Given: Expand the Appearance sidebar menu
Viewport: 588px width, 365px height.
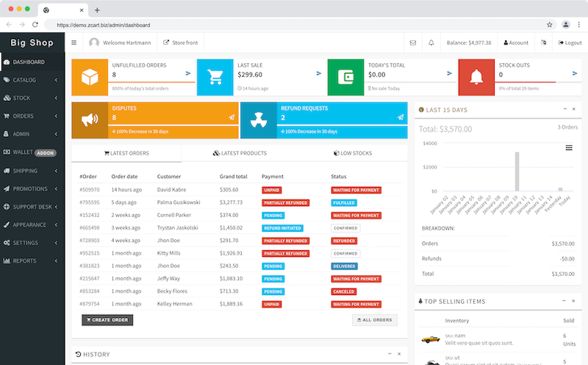Looking at the screenshot, I should coord(32,225).
